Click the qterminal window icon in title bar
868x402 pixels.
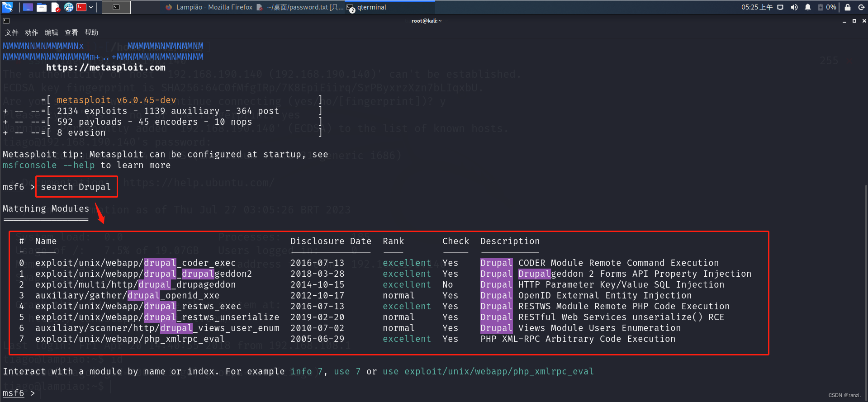(x=6, y=21)
